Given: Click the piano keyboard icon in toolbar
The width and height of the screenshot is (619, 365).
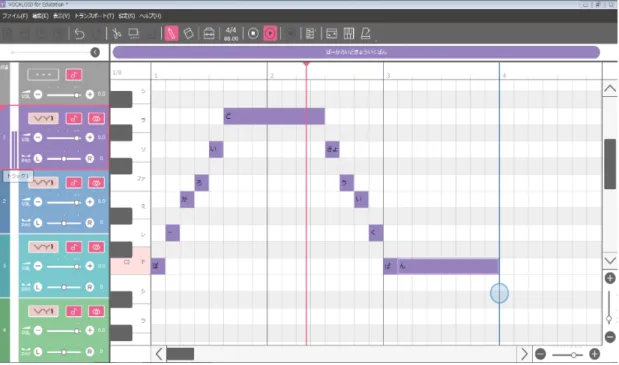Looking at the screenshot, I should (x=349, y=34).
